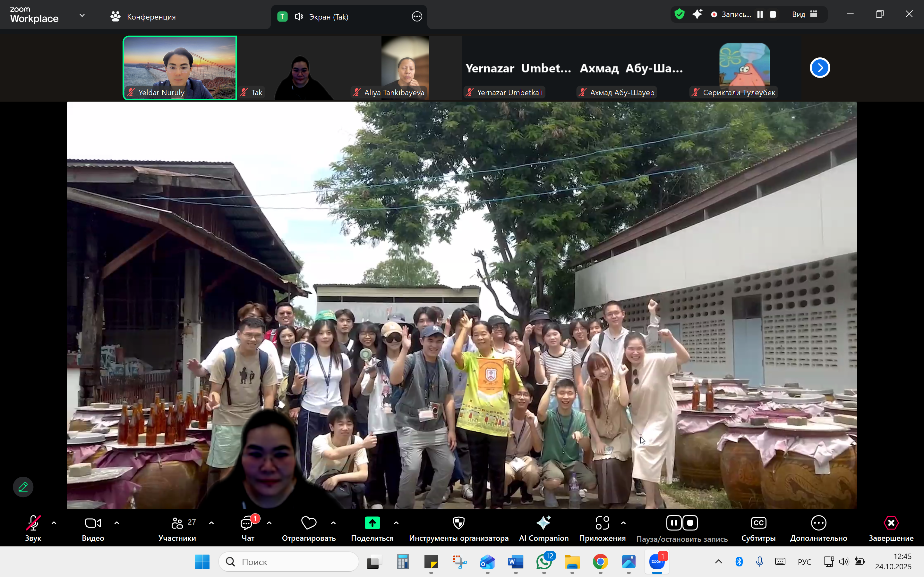The image size is (924, 577).
Task: Click the green Share screen icon
Action: pyautogui.click(x=372, y=523)
